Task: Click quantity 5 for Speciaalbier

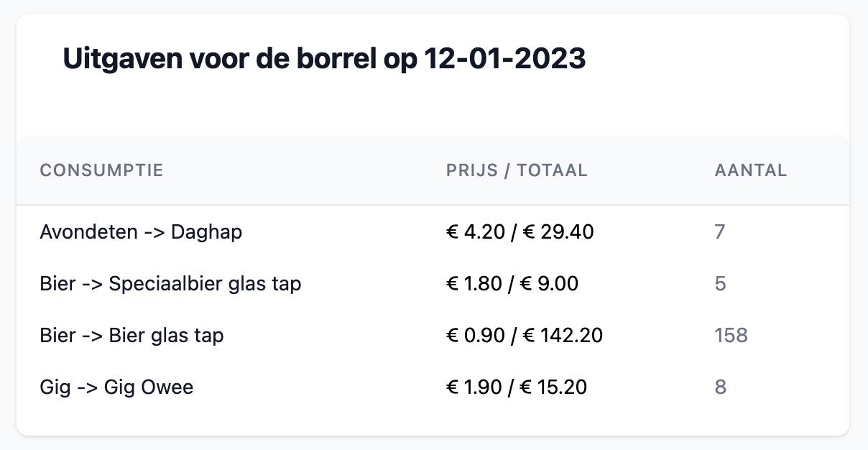Action: (x=720, y=284)
